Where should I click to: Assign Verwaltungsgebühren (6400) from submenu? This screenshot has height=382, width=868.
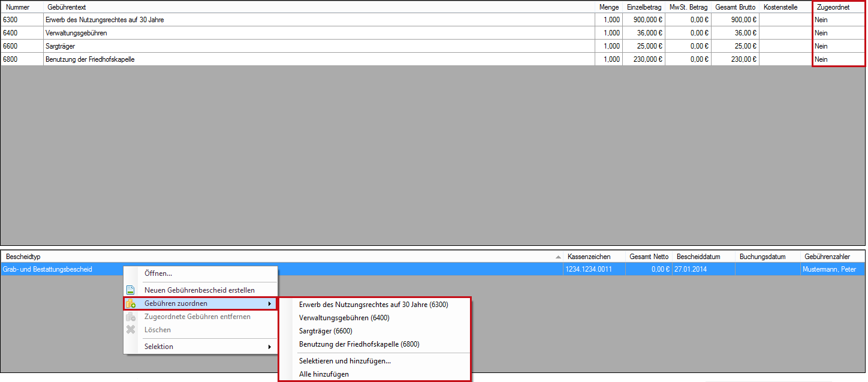click(344, 318)
